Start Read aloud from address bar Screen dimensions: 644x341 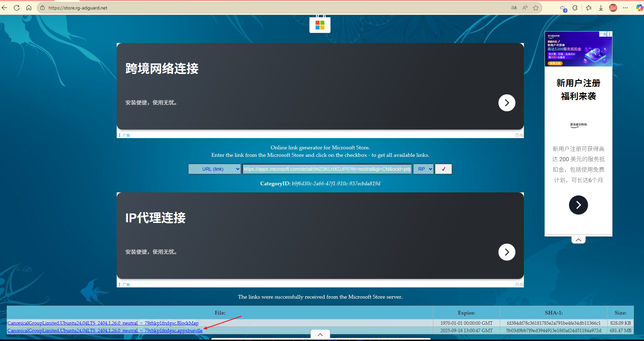pos(525,8)
